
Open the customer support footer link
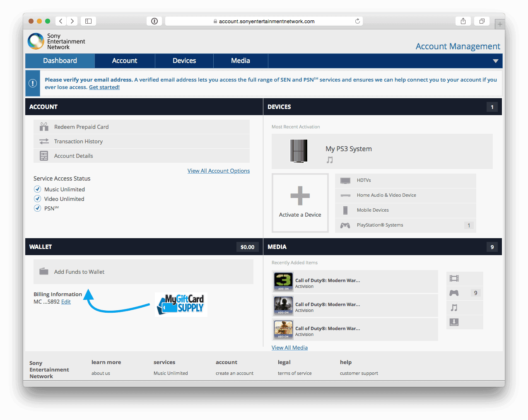(359, 373)
